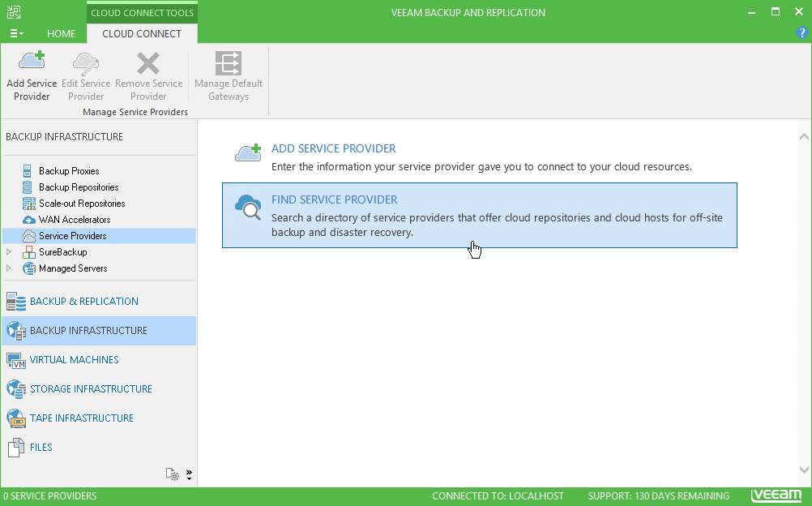Open Scale-out Repositories tree node

pyautogui.click(x=82, y=204)
